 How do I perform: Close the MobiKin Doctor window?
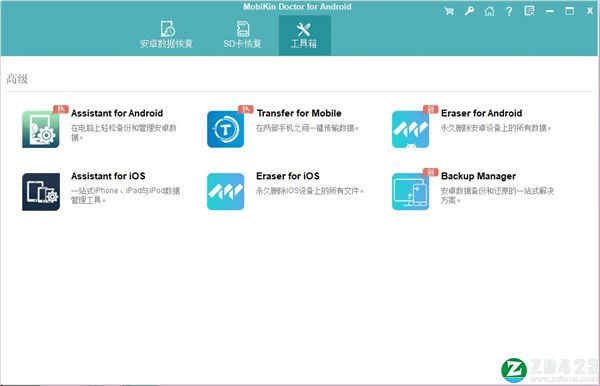click(x=590, y=11)
